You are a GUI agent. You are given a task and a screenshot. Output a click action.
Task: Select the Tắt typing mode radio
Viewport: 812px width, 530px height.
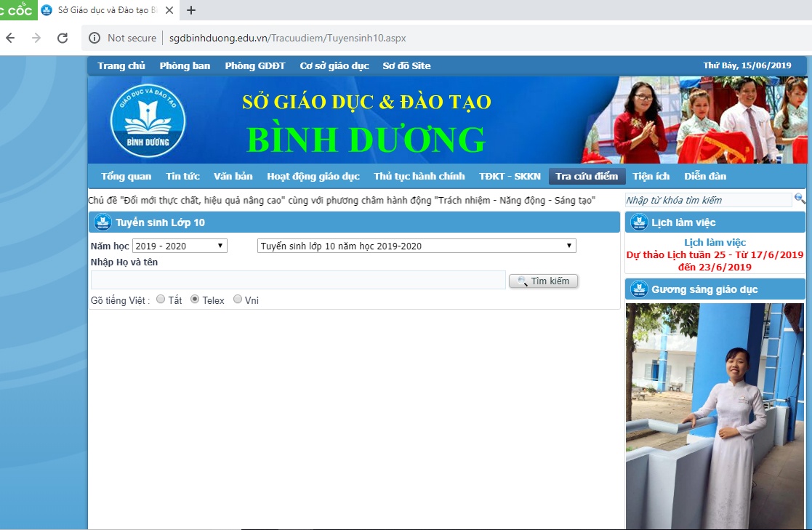click(161, 299)
